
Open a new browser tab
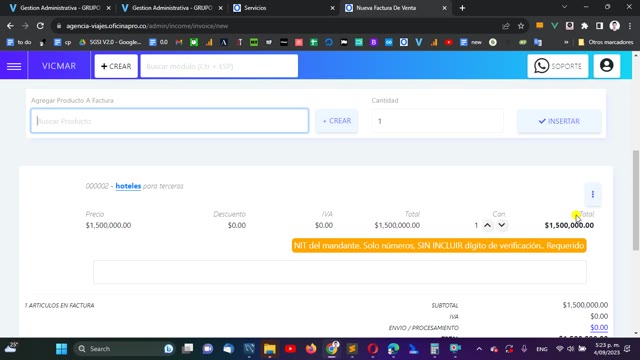462,8
